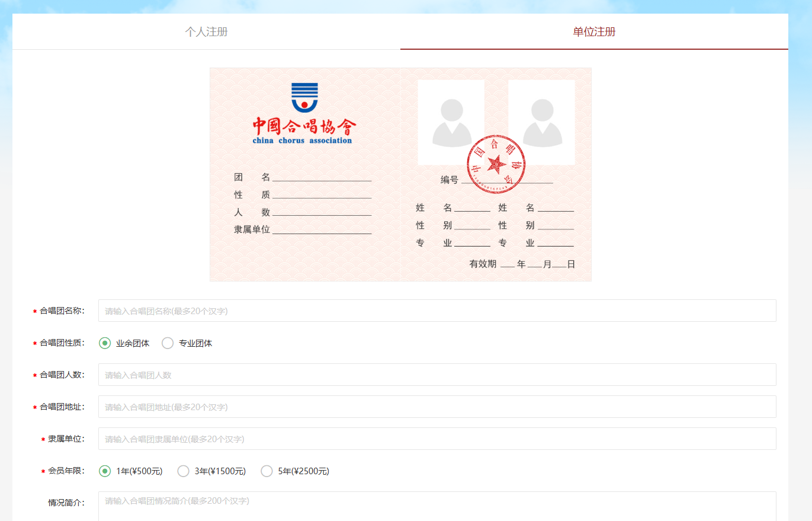Click the 合唱团地址 text box

pyautogui.click(x=437, y=407)
